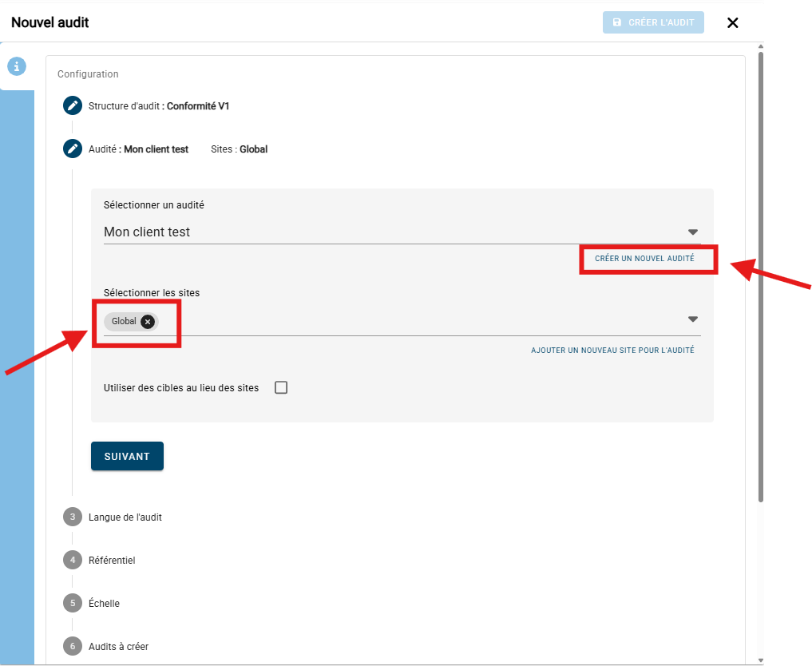Open the audité selection dropdown arrow
The image size is (812, 666).
pos(692,232)
